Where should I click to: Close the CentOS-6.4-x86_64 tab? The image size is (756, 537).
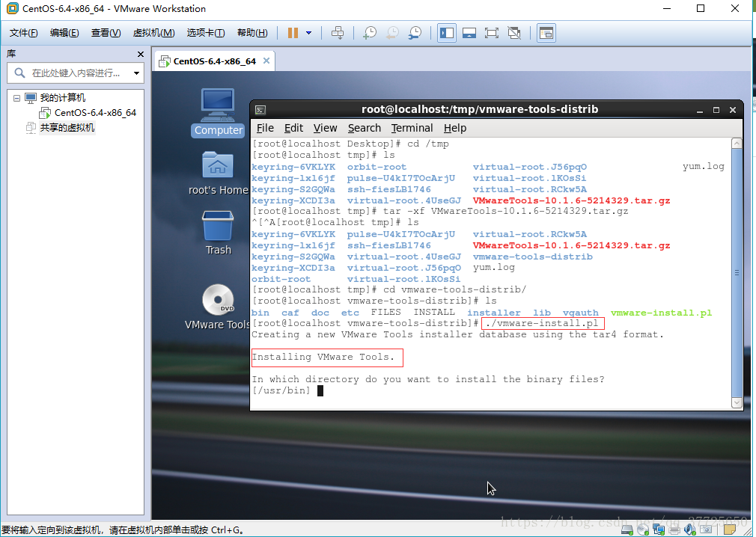tap(266, 61)
